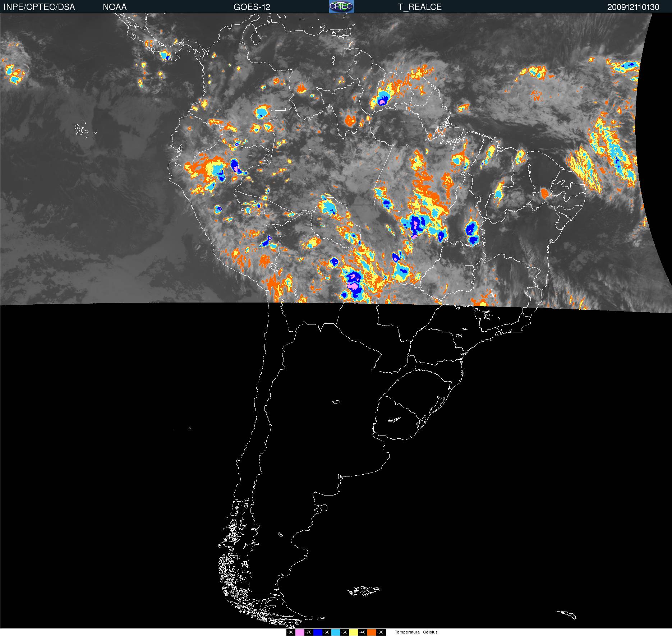Click the -60 legend value
Viewport: 672px width, 636px height.
pos(326,632)
